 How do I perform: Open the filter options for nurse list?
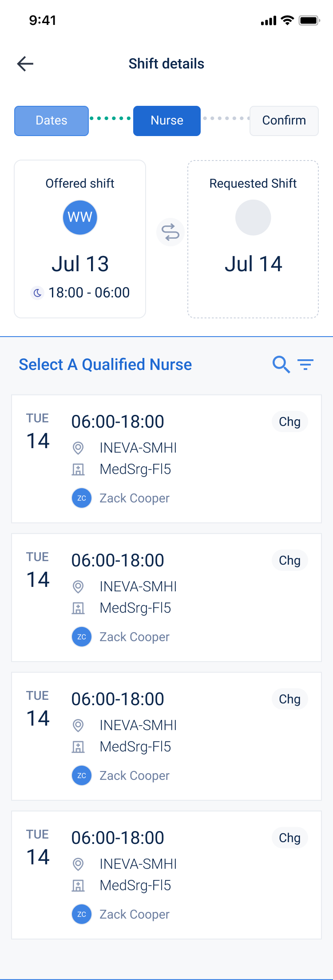(x=306, y=364)
